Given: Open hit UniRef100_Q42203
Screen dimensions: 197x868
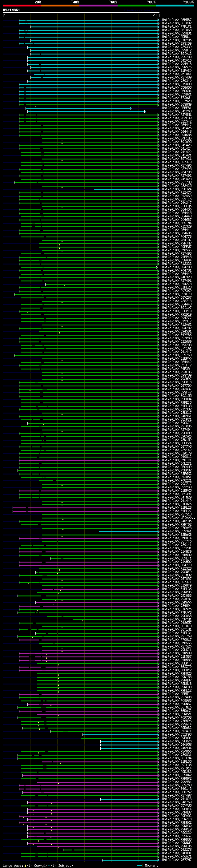Looking at the screenshot, I should click(x=177, y=111).
